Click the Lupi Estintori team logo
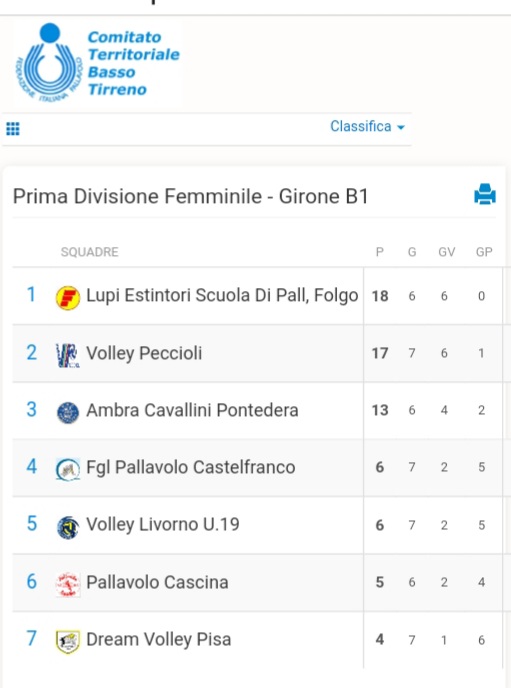This screenshot has height=688, width=511. (68, 297)
